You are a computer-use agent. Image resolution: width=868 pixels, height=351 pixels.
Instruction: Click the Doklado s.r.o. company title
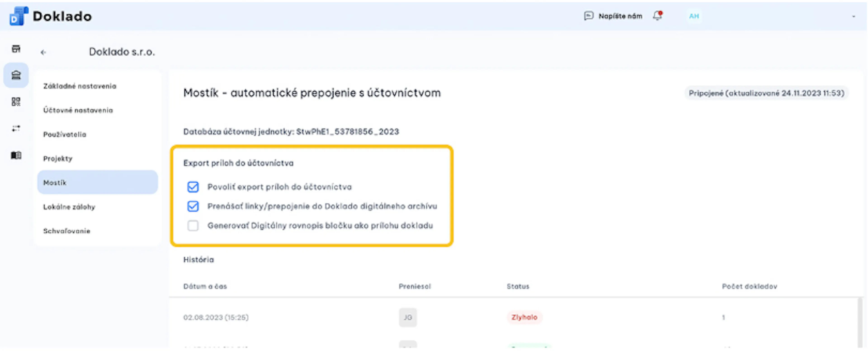click(122, 52)
